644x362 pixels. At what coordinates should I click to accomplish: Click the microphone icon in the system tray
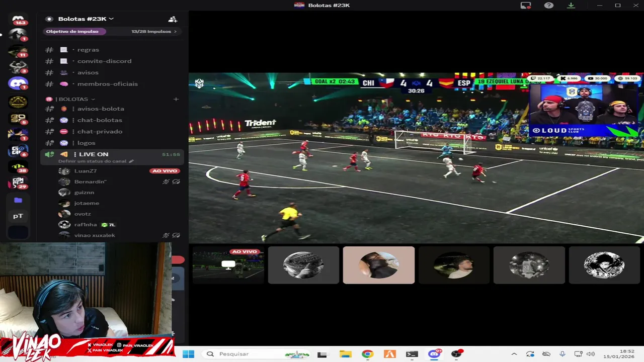coord(562,354)
